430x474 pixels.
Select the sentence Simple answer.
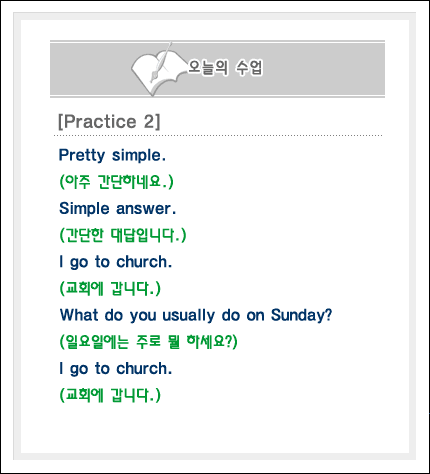coord(117,209)
